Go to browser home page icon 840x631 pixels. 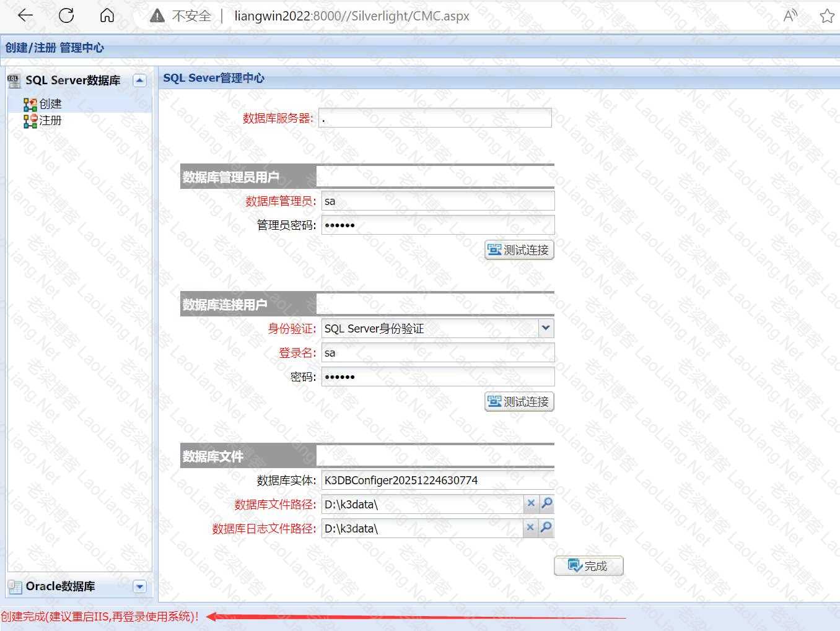[107, 16]
